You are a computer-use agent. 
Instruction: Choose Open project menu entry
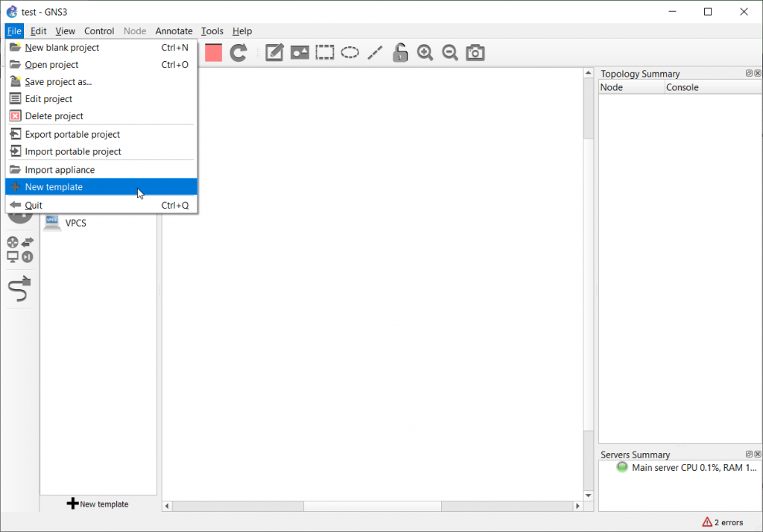(x=101, y=65)
